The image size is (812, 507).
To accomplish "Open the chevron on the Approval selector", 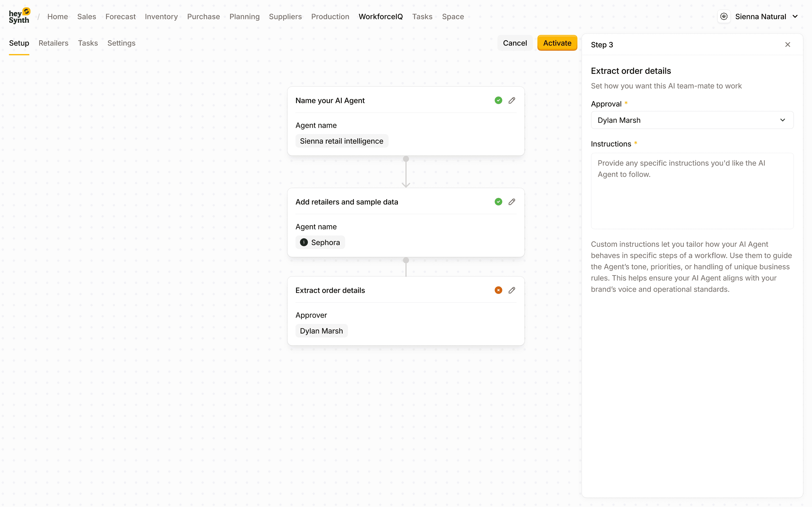I will coord(783,120).
